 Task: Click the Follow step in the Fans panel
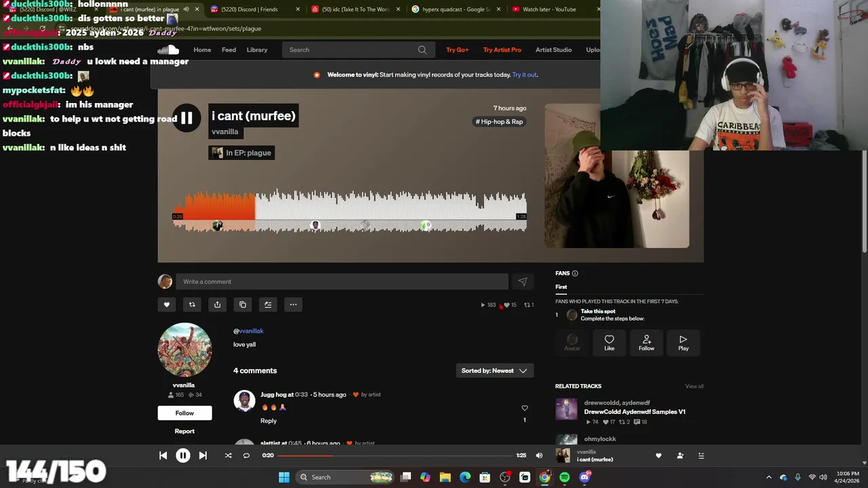(x=646, y=343)
